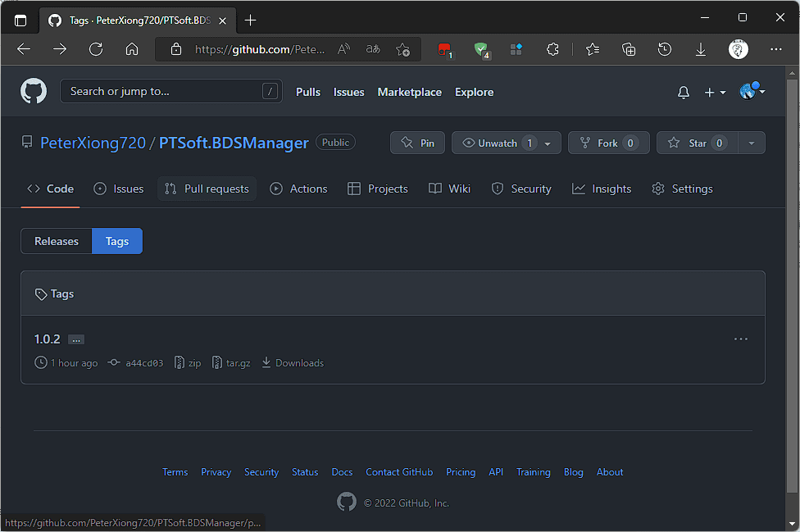800x532 pixels.
Task: Focus the Search or jump to field
Action: click(x=171, y=91)
